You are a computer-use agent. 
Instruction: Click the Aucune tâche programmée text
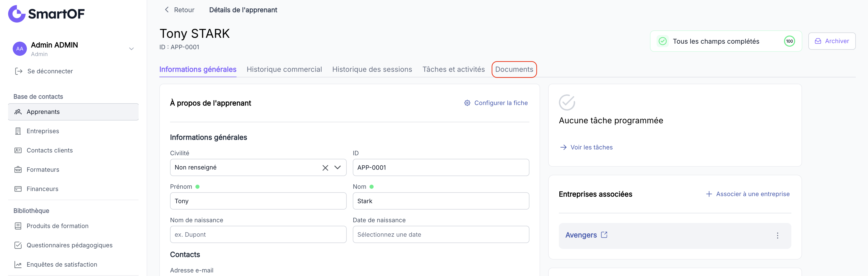pyautogui.click(x=611, y=121)
